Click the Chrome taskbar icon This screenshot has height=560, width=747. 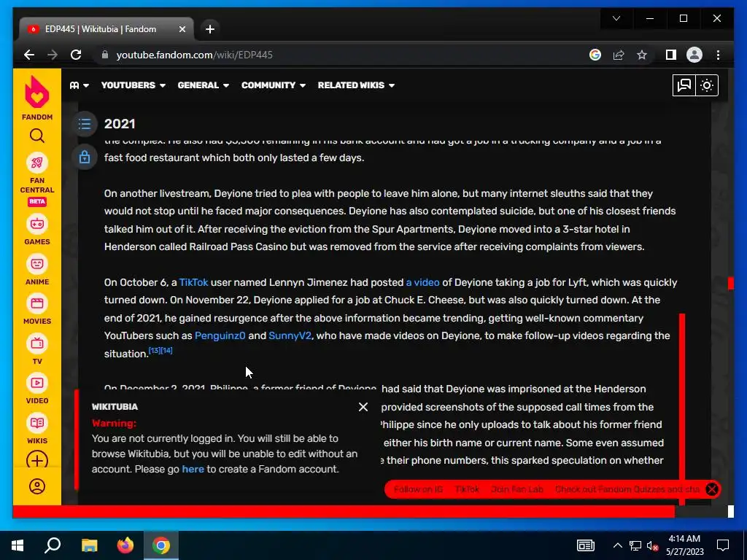(161, 545)
